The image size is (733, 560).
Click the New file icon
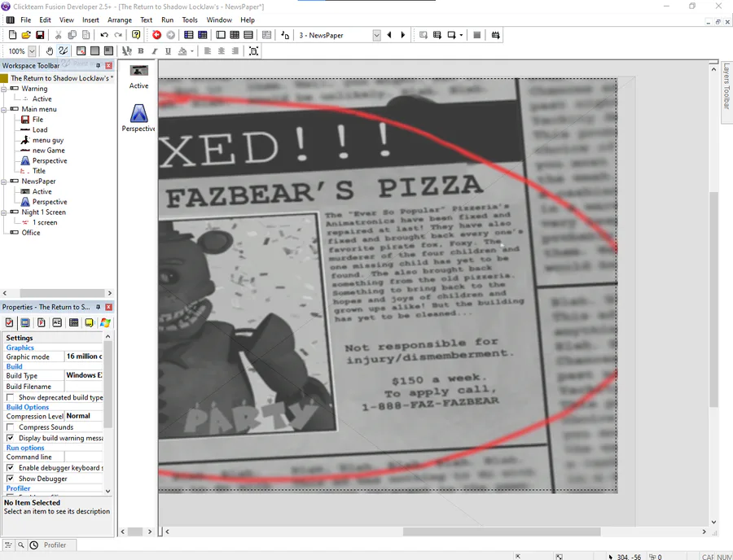(x=12, y=35)
